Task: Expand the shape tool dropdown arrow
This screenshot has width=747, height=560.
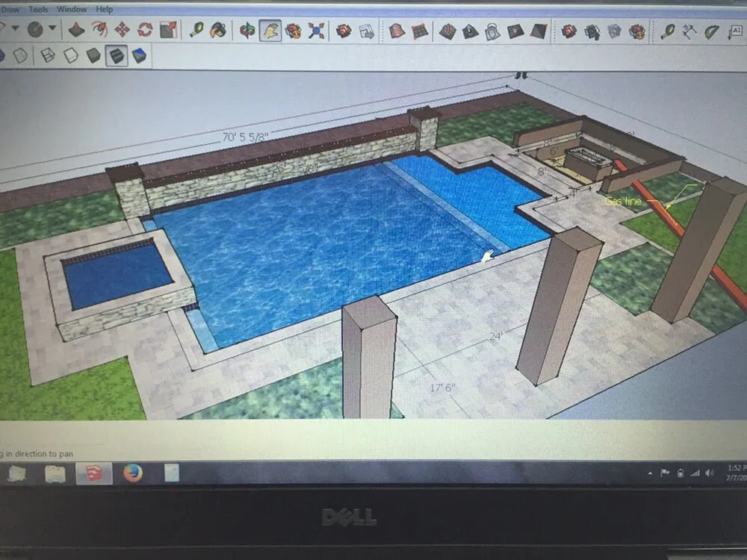Action: pos(52,28)
